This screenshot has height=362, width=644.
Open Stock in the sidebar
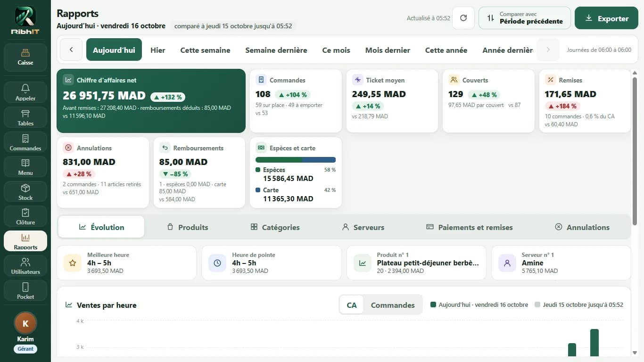25,191
